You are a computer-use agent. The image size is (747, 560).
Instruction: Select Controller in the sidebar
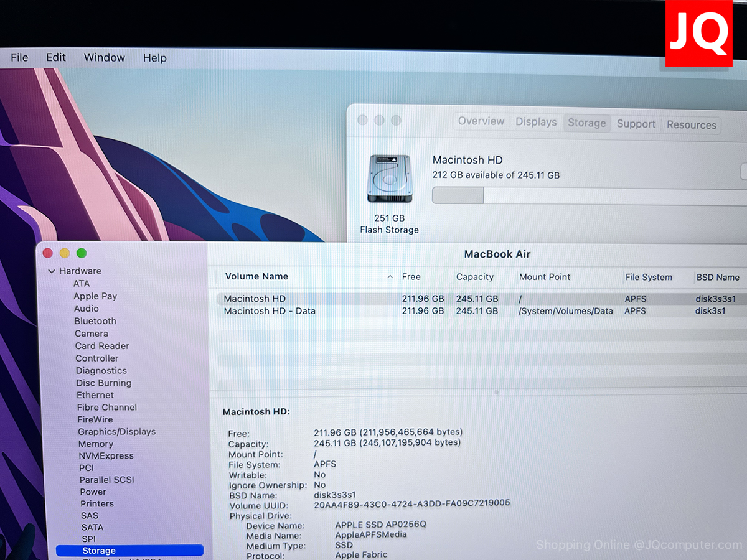[97, 358]
